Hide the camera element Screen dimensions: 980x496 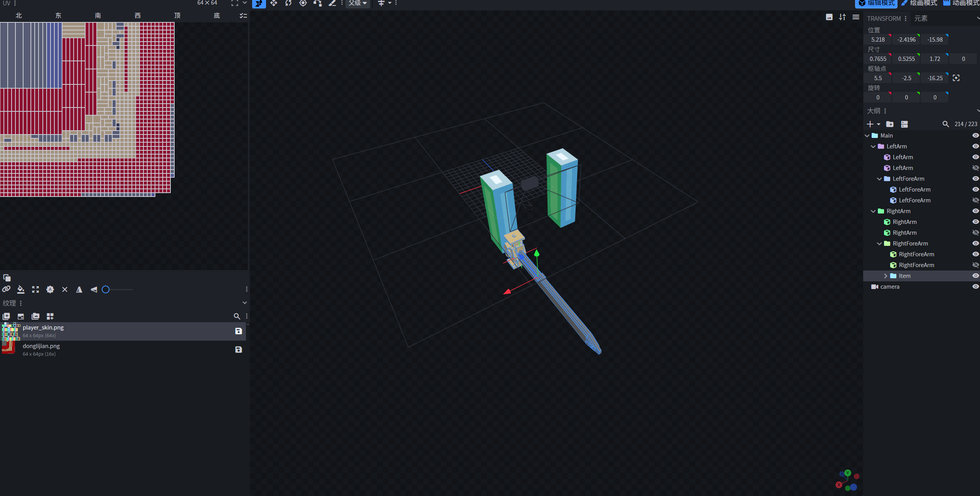pyautogui.click(x=975, y=287)
